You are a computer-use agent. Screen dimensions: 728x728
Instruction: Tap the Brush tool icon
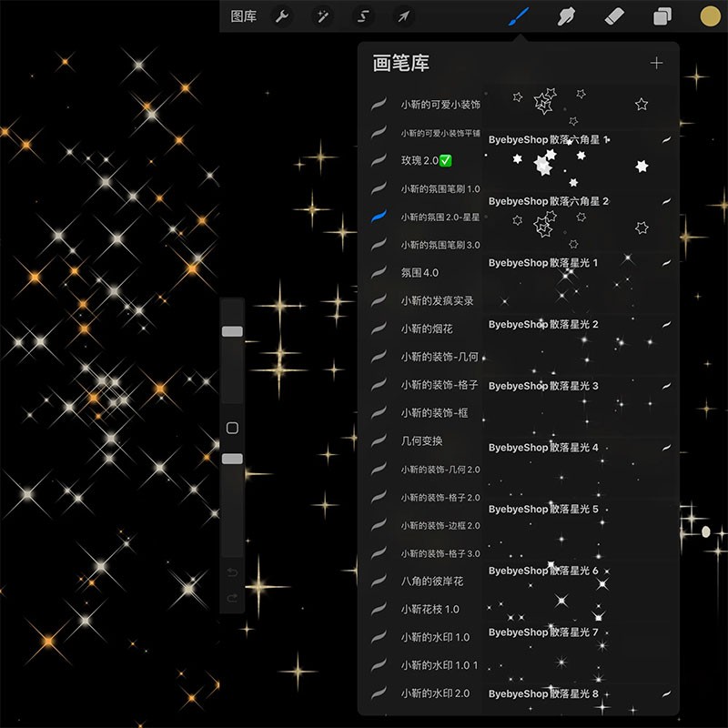point(518,16)
